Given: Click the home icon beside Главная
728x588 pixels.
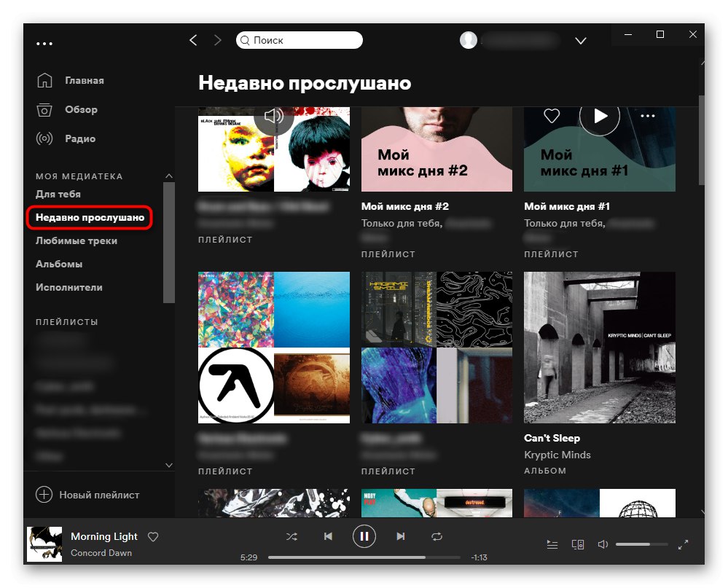Looking at the screenshot, I should pos(44,80).
